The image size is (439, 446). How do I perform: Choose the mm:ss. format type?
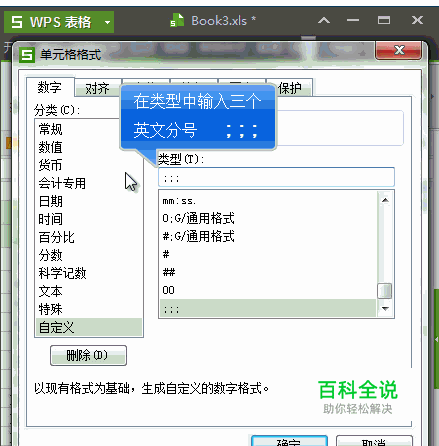pos(268,201)
